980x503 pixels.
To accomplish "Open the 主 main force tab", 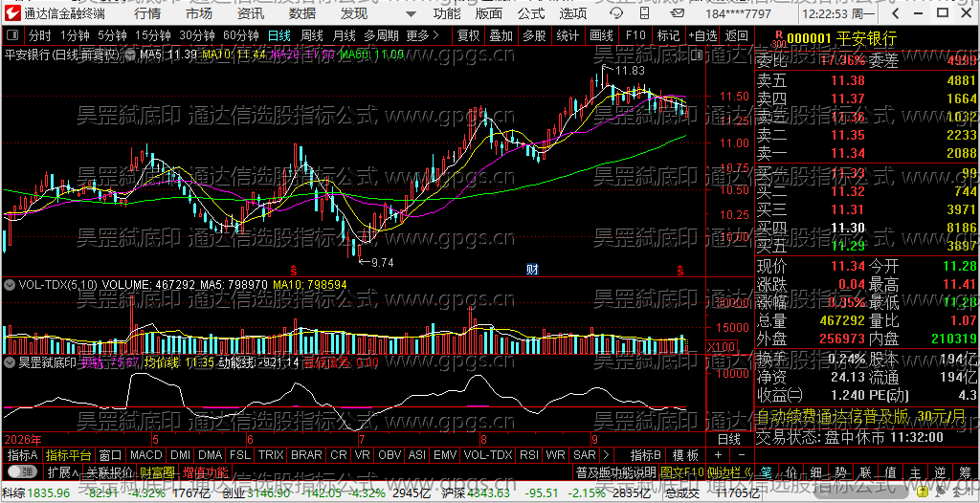I will [916, 471].
